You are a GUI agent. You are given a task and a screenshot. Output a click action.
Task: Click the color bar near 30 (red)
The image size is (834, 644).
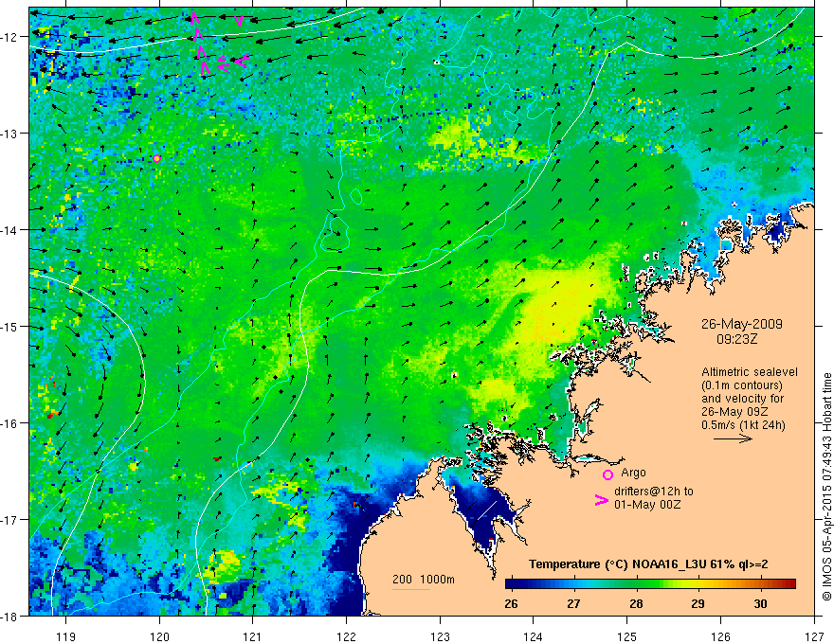coord(761,584)
